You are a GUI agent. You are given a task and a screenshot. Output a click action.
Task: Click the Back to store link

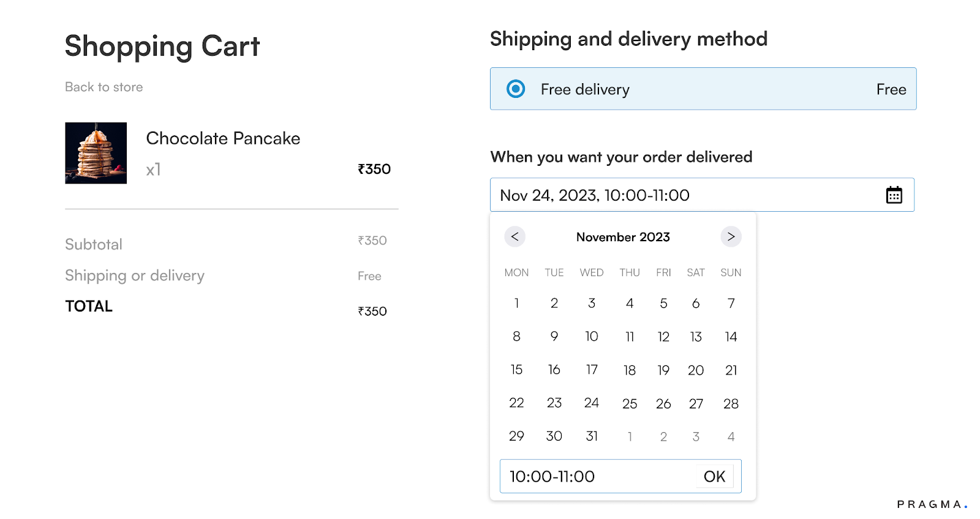pyautogui.click(x=104, y=87)
